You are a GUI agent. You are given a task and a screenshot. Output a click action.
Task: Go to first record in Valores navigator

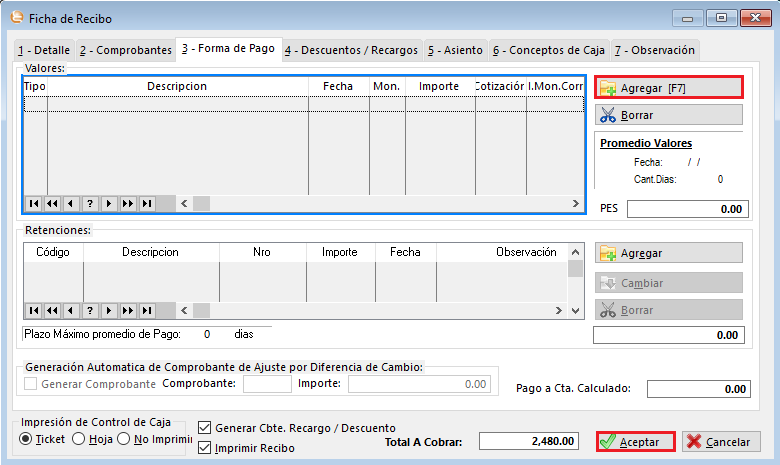point(33,203)
